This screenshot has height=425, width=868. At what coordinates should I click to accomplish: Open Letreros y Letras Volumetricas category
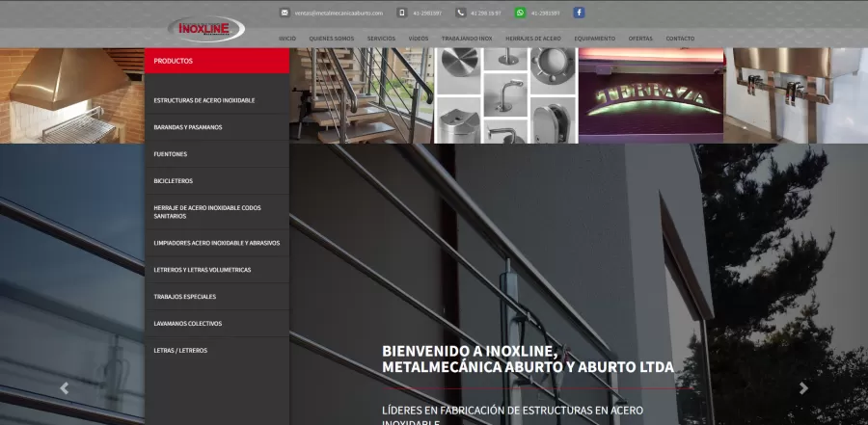(x=203, y=270)
